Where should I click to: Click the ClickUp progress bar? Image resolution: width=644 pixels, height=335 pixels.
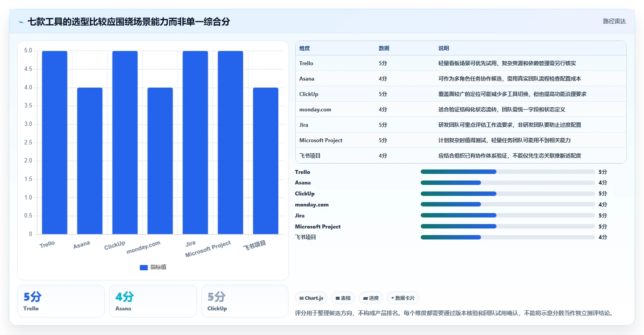508,194
